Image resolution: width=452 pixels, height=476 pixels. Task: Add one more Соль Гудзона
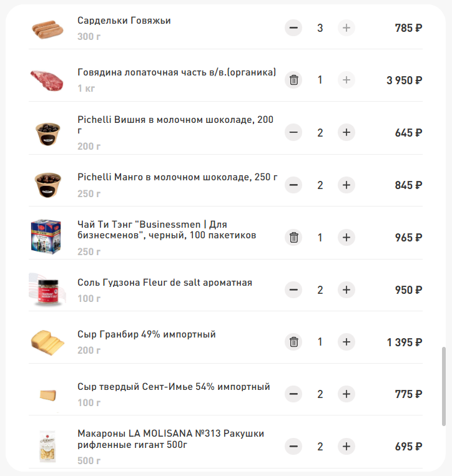[347, 290]
